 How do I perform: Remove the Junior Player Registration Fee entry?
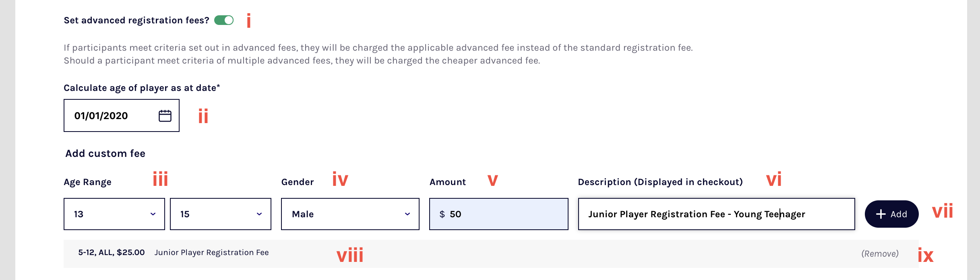(x=880, y=254)
